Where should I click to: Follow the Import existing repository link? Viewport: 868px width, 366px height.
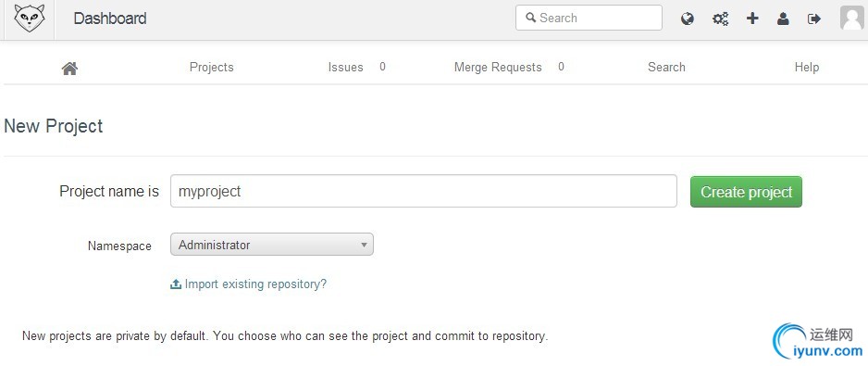tap(255, 284)
